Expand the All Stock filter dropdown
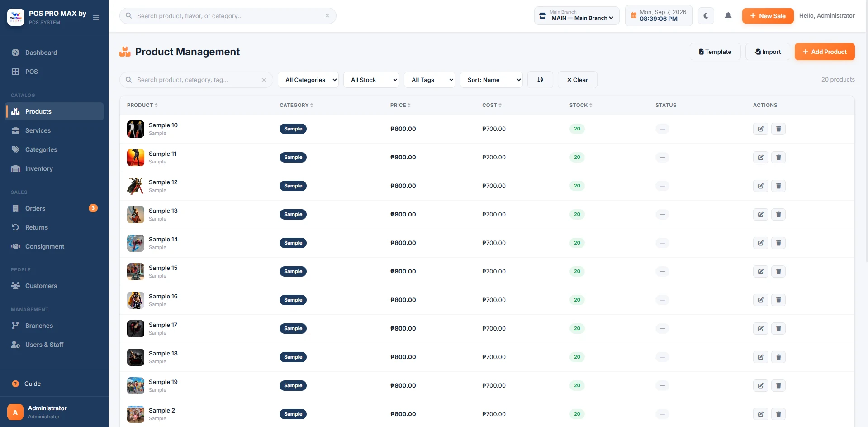The height and width of the screenshot is (427, 868). 371,80
